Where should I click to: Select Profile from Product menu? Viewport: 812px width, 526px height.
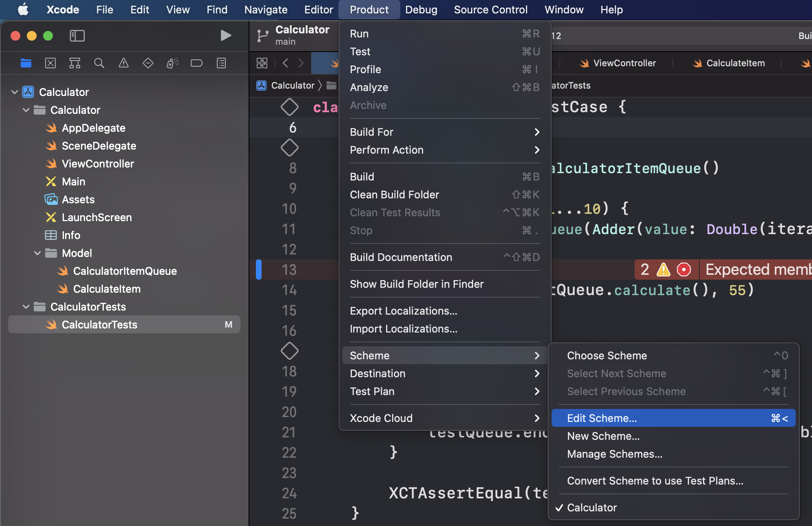tap(445, 70)
